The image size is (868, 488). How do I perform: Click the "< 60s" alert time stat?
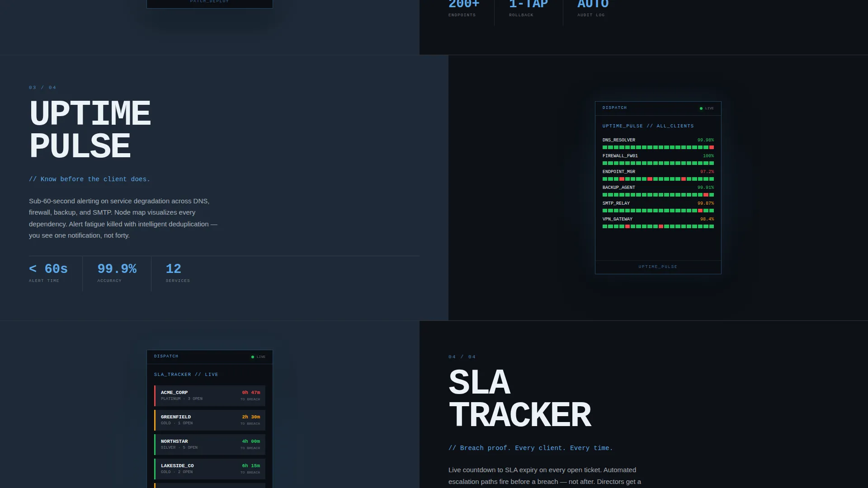pyautogui.click(x=48, y=269)
